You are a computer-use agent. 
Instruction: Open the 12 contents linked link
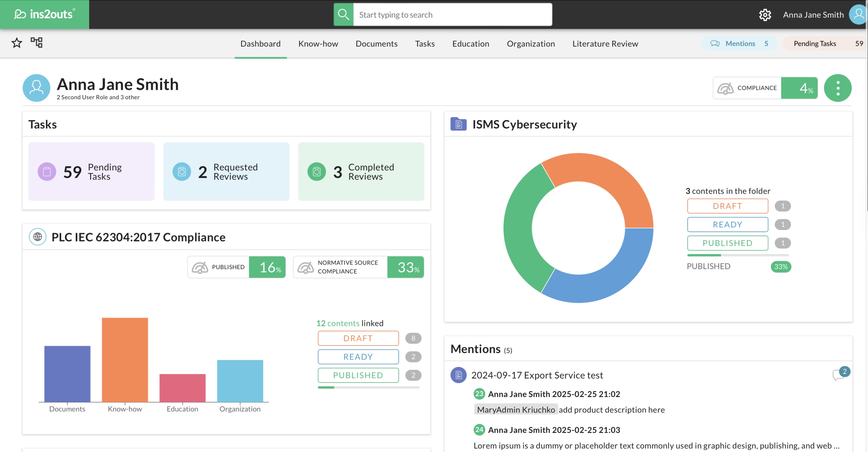338,323
